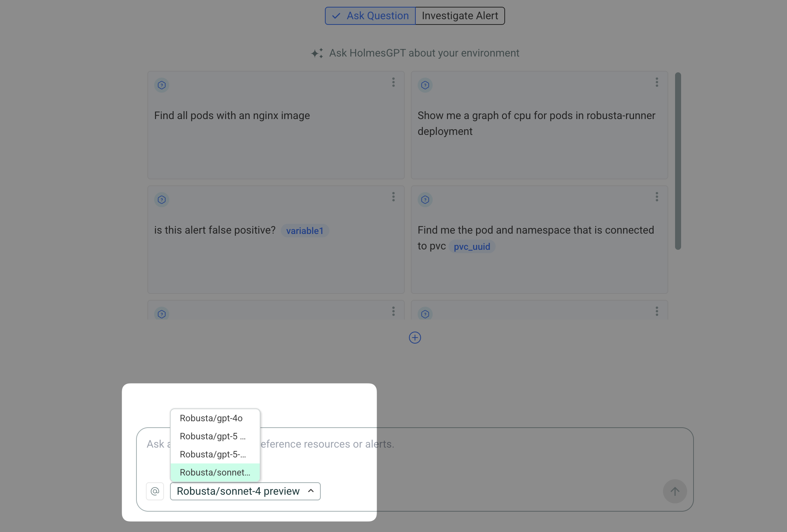Switch to Investigate Alert mode
787x532 pixels.
coord(460,16)
